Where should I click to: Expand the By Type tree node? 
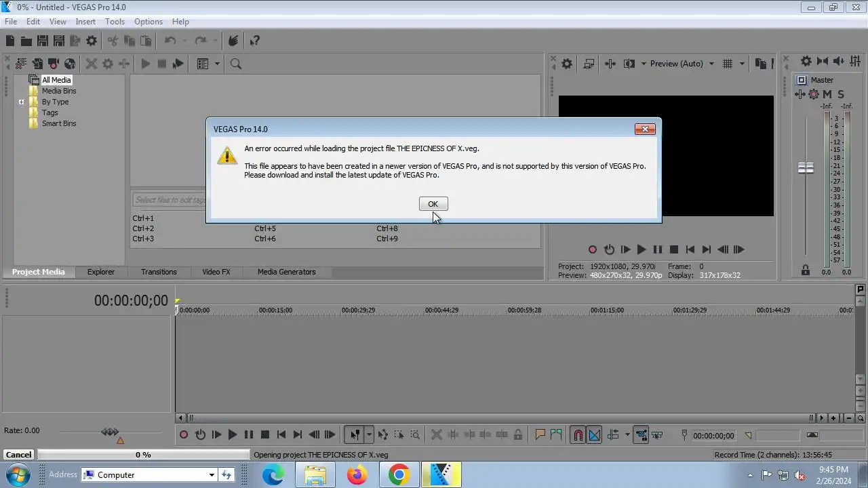pos(21,102)
